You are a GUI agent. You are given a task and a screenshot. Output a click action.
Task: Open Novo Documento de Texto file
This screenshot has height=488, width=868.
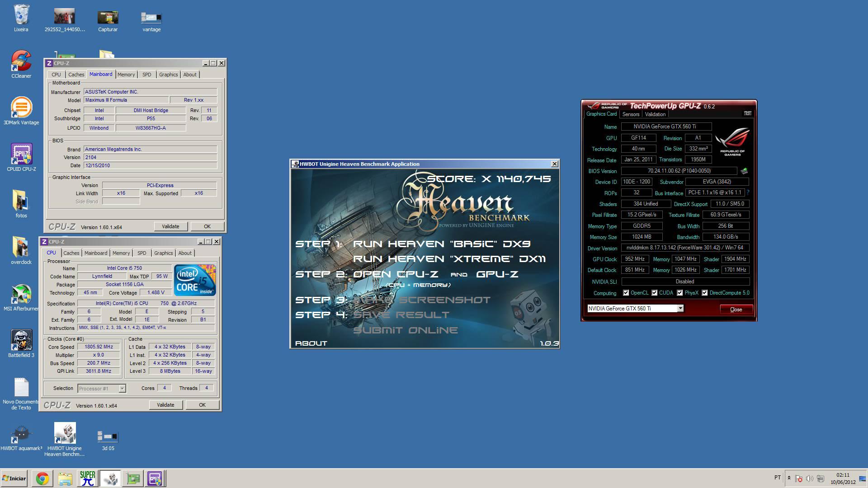[x=21, y=393]
